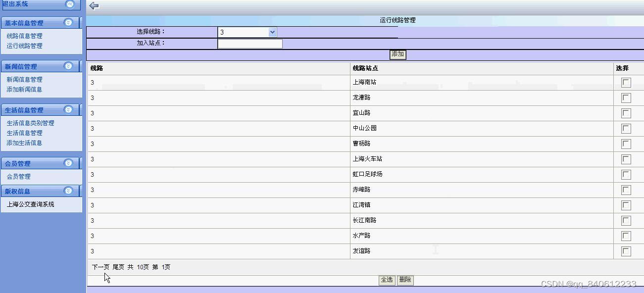Open 生活信息类别管理 in the sidebar
Viewport: 644px width, 293px height.
[x=30, y=123]
